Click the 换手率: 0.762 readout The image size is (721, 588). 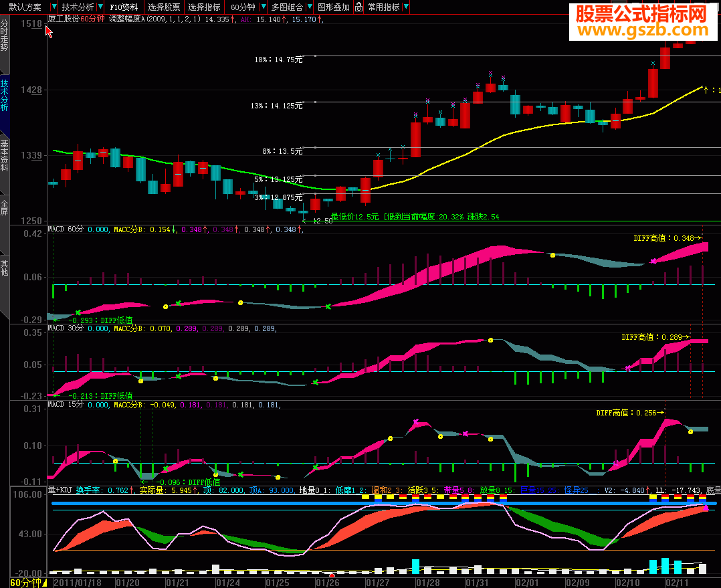(104, 490)
